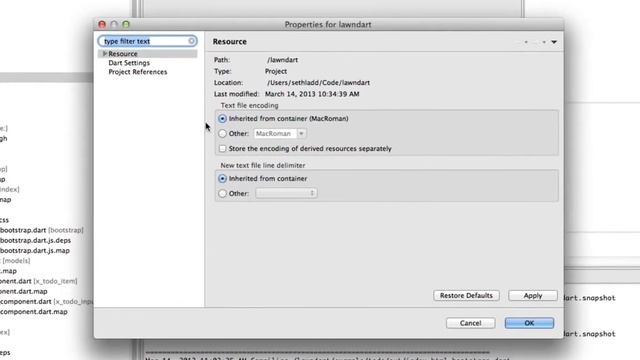This screenshot has width=640, height=360.
Task: Select Inherited from container line delimiter
Action: tap(222, 178)
